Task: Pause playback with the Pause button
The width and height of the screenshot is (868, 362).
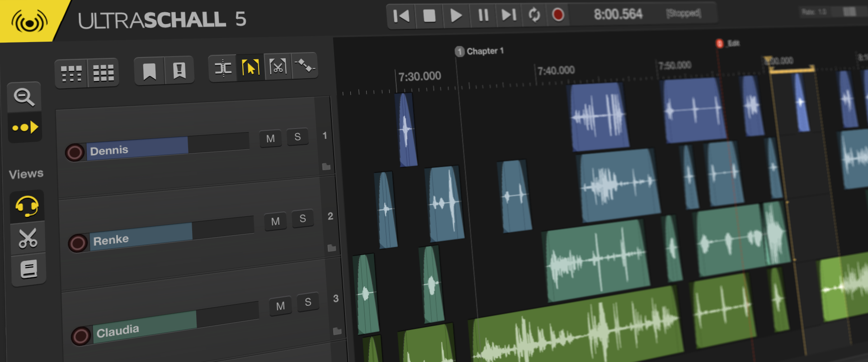Action: pos(483,15)
